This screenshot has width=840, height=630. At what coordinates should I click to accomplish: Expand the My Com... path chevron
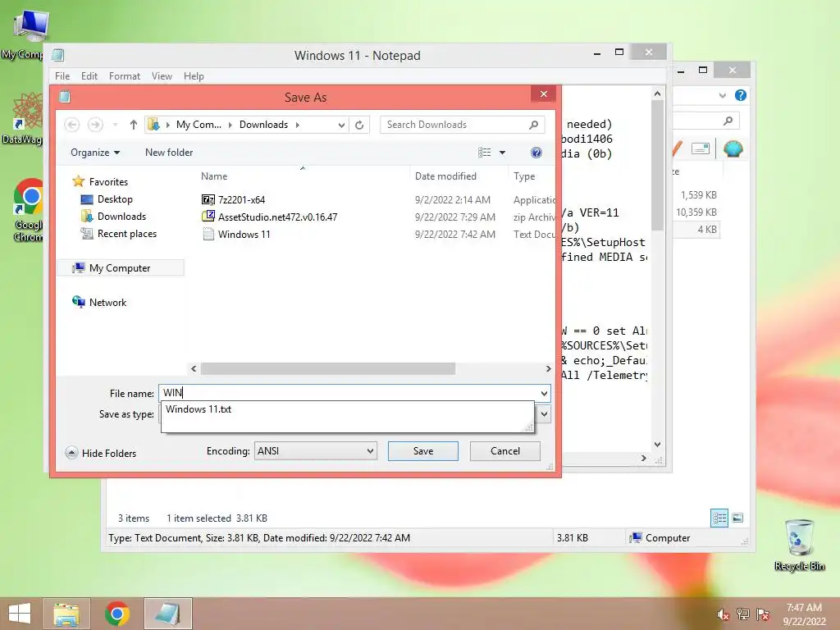coord(231,125)
